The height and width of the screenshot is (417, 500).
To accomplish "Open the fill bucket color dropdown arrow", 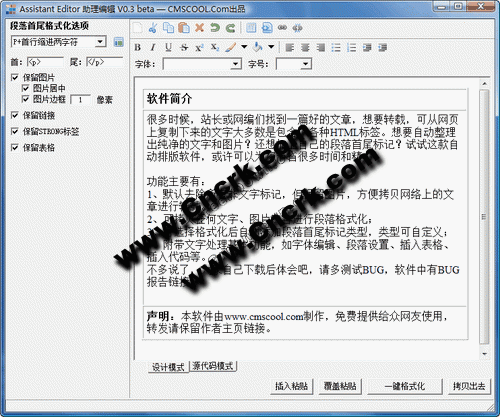I will pos(271,47).
